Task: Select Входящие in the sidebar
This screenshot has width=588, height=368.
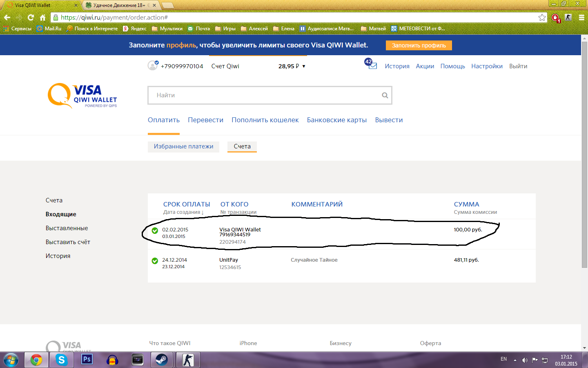Action: tap(61, 214)
